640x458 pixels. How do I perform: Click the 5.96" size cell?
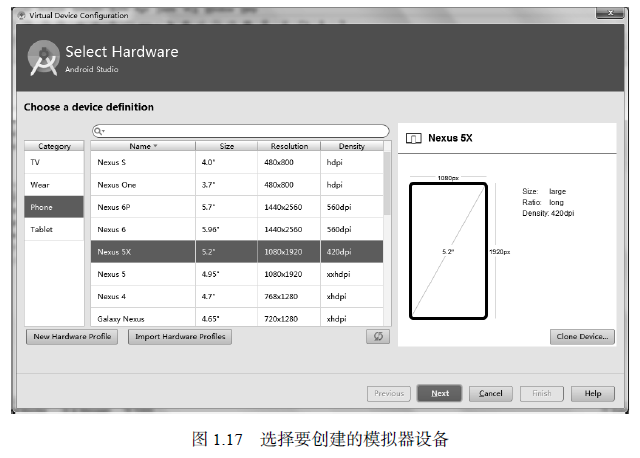[x=227, y=229]
